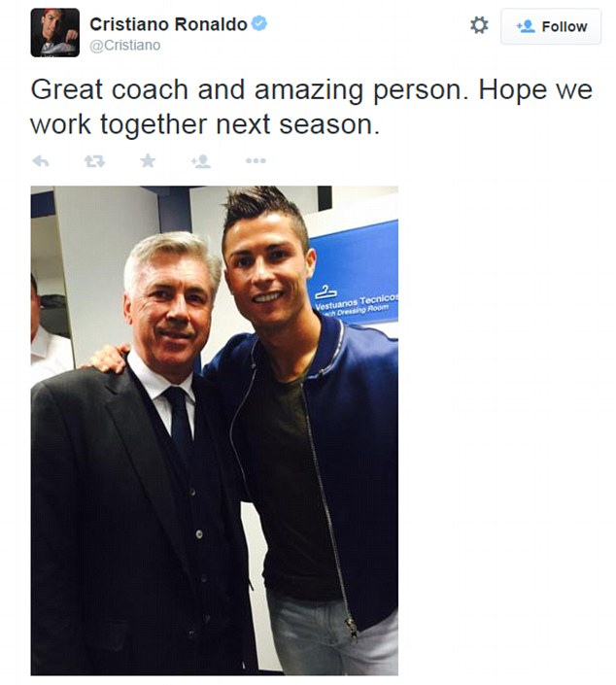
Task: Favorite the tweet with the star icon
Action: pos(148,161)
